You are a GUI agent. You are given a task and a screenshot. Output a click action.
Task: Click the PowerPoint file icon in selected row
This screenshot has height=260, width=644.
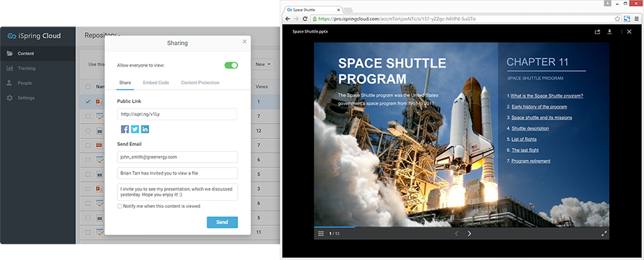click(x=99, y=102)
